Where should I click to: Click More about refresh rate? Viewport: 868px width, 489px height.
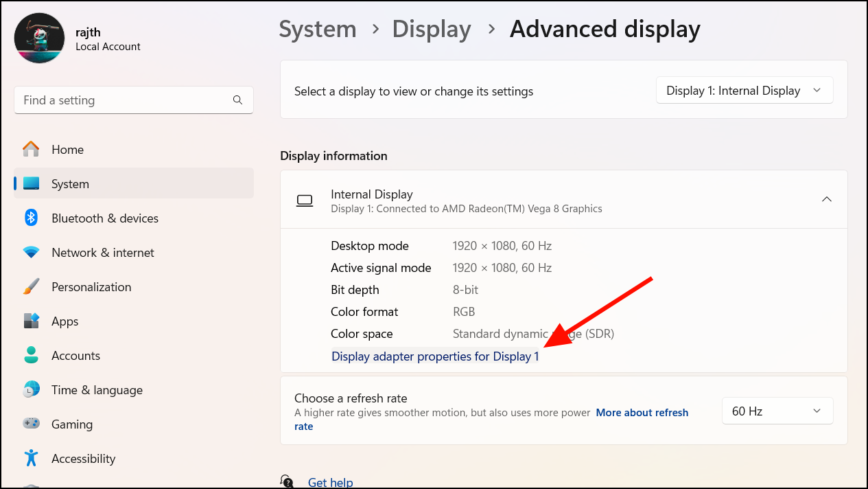642,412
